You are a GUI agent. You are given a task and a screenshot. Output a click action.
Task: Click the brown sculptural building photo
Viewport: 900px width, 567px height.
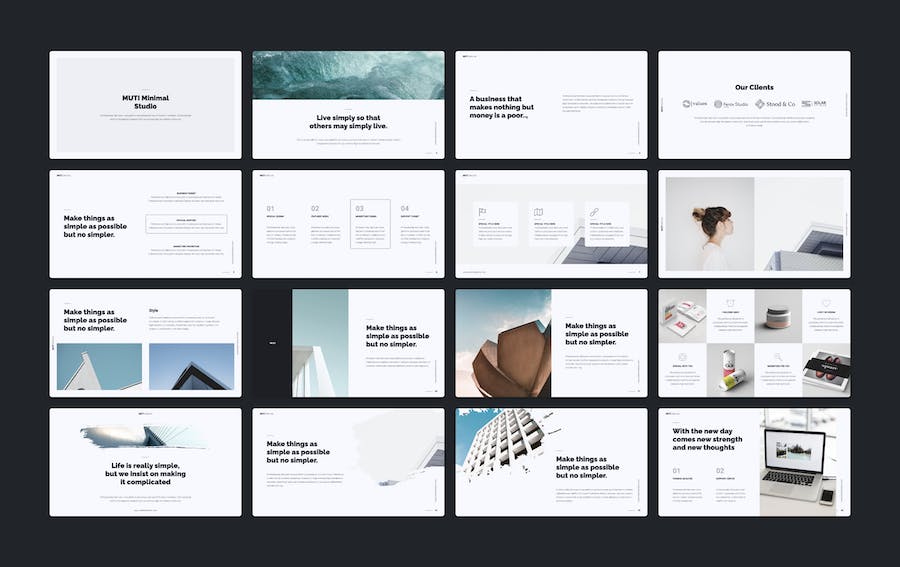tap(503, 343)
